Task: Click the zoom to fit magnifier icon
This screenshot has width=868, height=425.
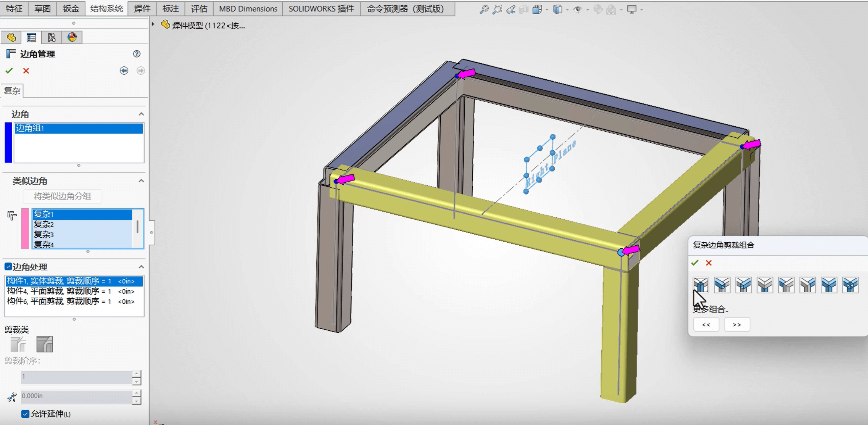Action: [x=484, y=10]
